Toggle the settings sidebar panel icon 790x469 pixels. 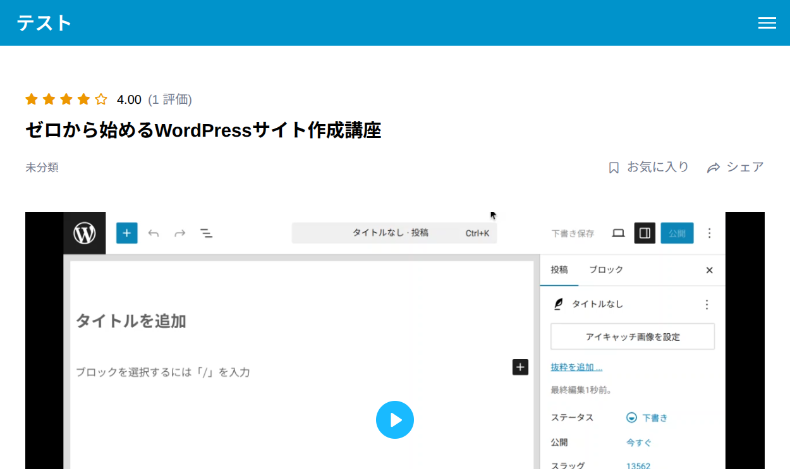coord(644,233)
